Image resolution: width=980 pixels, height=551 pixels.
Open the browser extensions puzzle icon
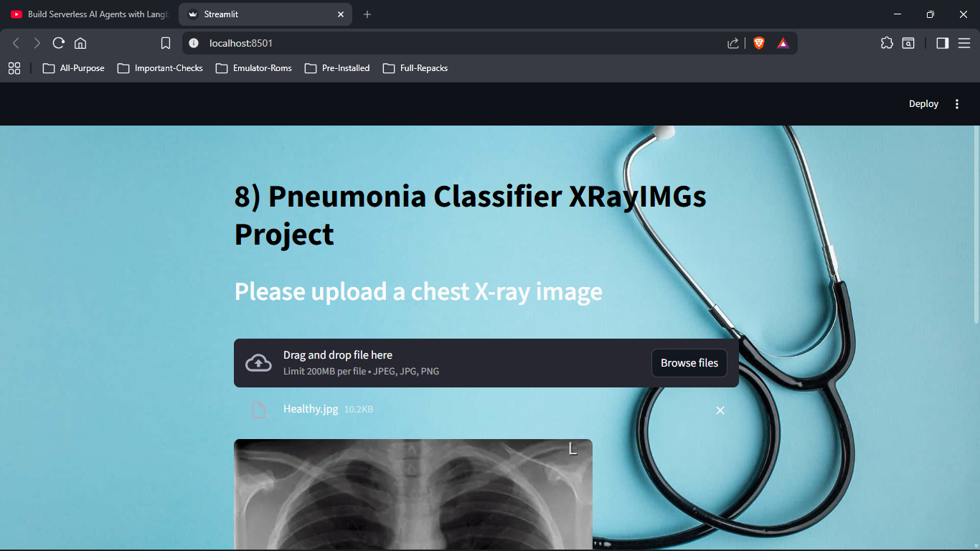(x=887, y=43)
